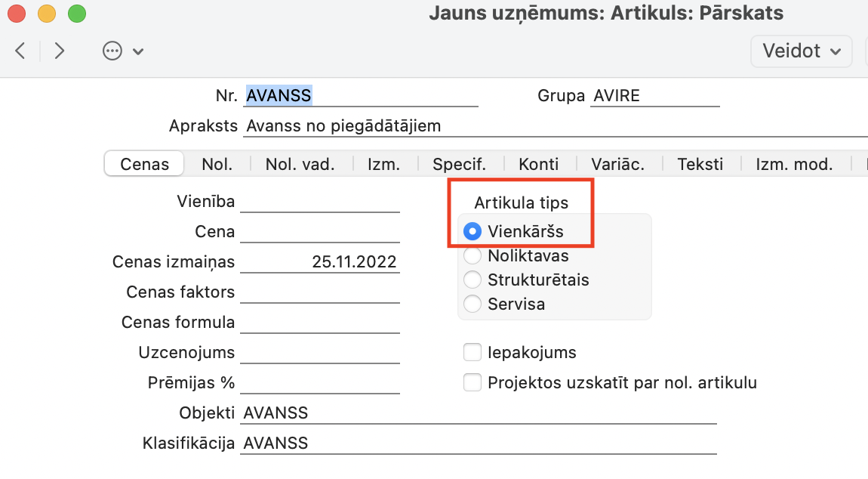
Task: Open the Specif. tab
Action: pos(459,164)
